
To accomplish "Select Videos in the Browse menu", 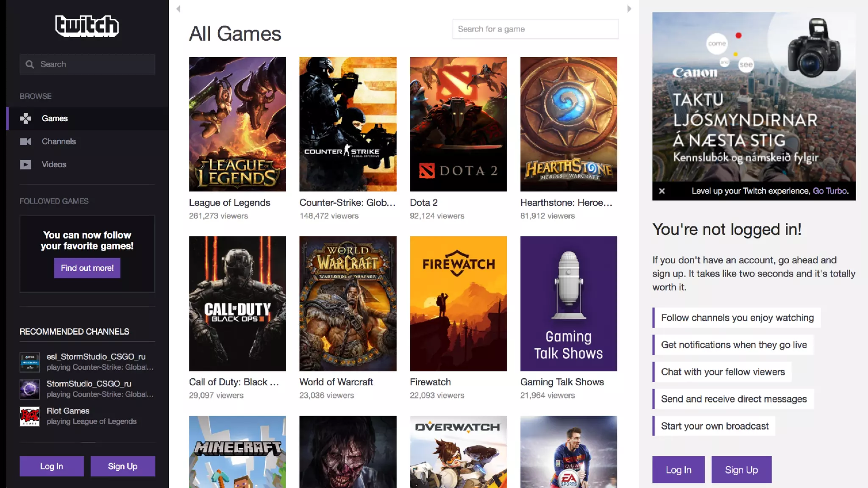I will pyautogui.click(x=54, y=164).
